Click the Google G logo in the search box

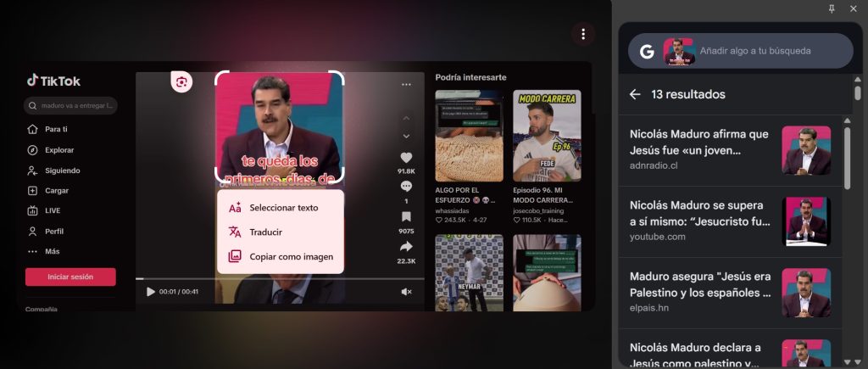[647, 51]
